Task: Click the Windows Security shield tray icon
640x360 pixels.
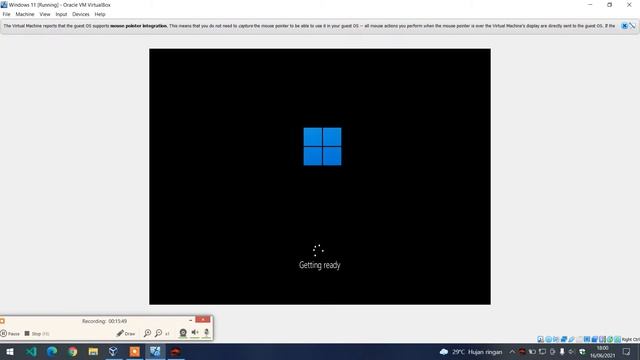Action: pyautogui.click(x=582, y=351)
